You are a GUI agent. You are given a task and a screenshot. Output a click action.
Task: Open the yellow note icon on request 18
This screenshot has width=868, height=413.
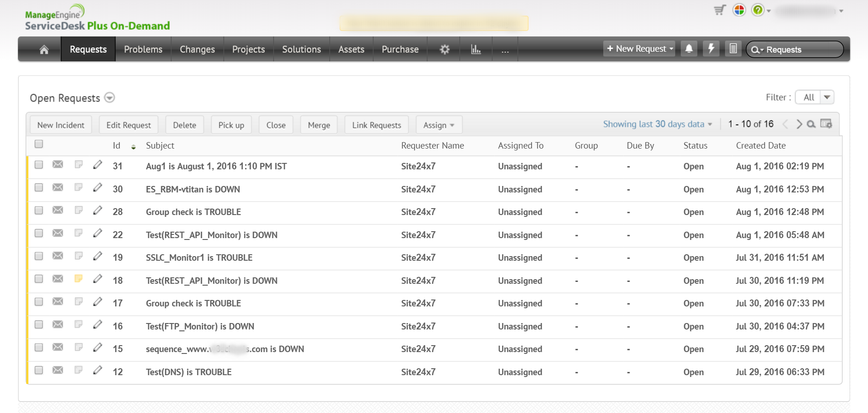tap(78, 279)
